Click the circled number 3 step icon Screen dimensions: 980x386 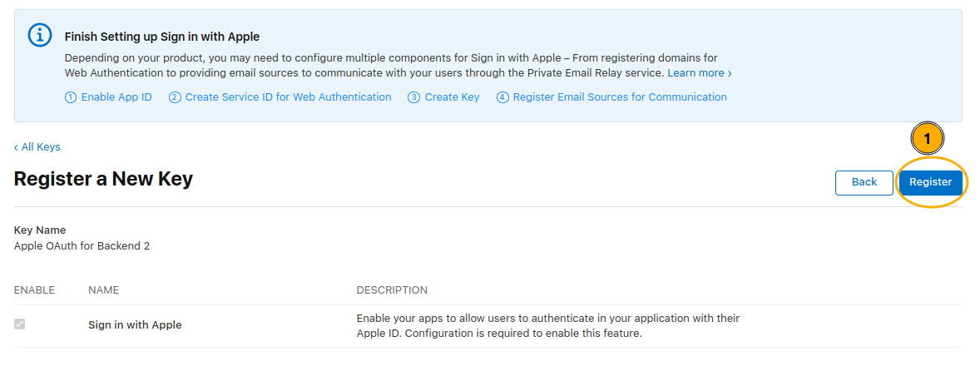tap(413, 97)
